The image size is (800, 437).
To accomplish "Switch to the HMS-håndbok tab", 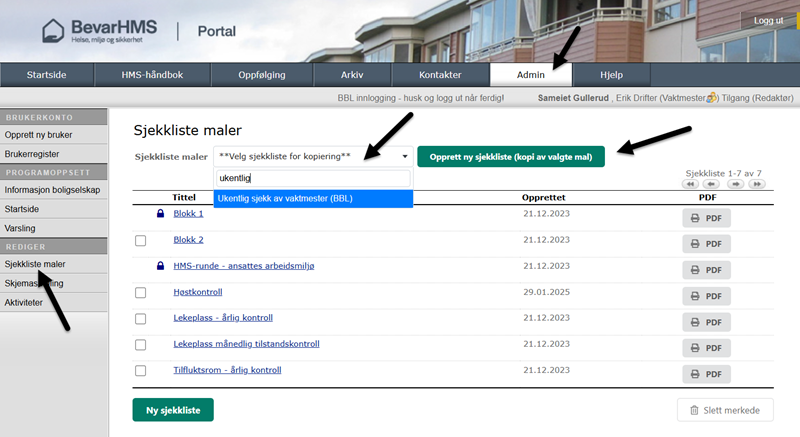I will coord(140,75).
